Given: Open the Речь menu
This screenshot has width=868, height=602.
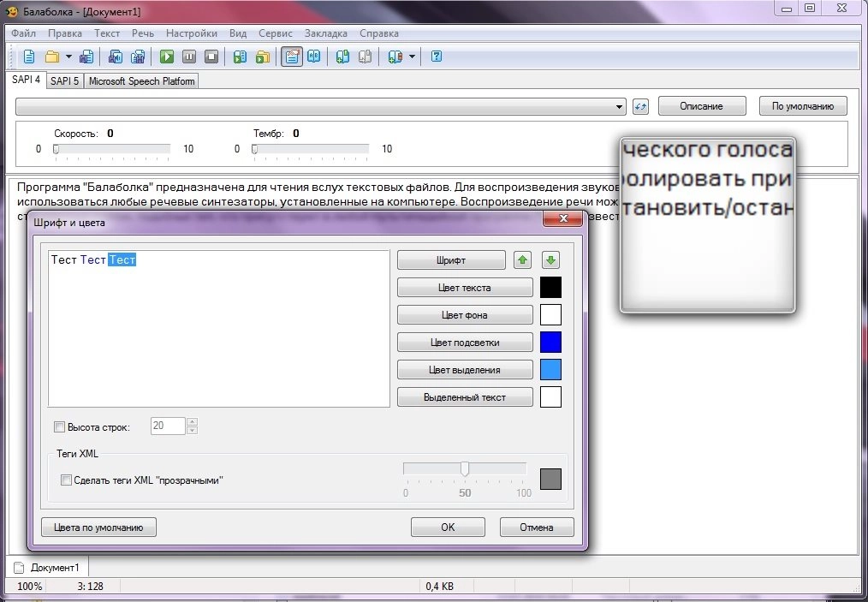Looking at the screenshot, I should point(143,33).
